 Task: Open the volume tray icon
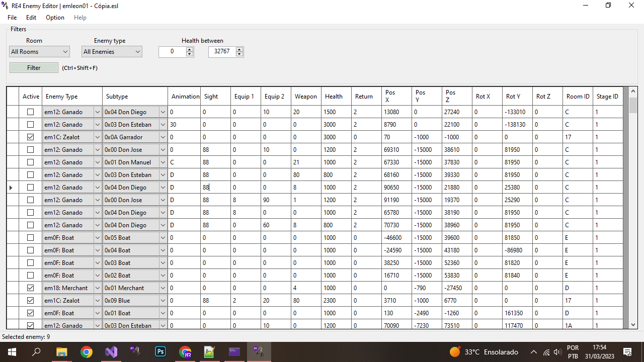tap(557, 352)
